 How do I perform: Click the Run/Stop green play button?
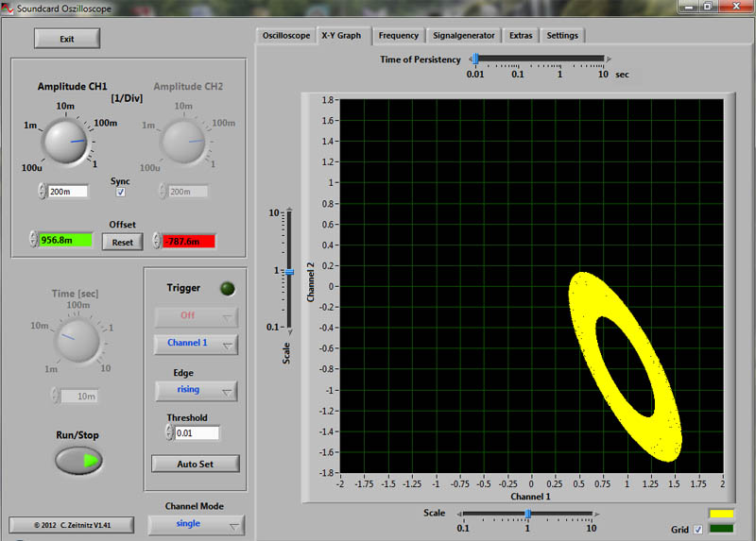[x=78, y=461]
